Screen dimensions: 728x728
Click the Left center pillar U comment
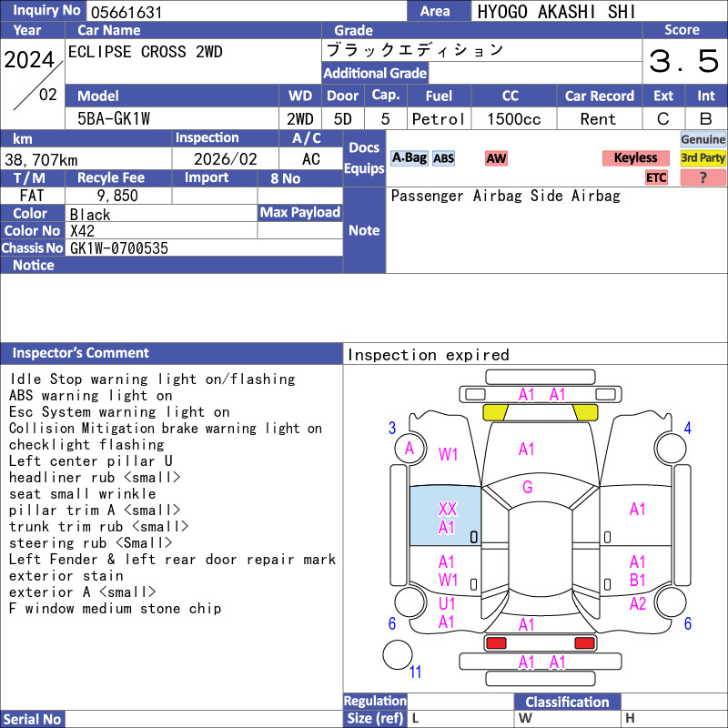click(90, 461)
